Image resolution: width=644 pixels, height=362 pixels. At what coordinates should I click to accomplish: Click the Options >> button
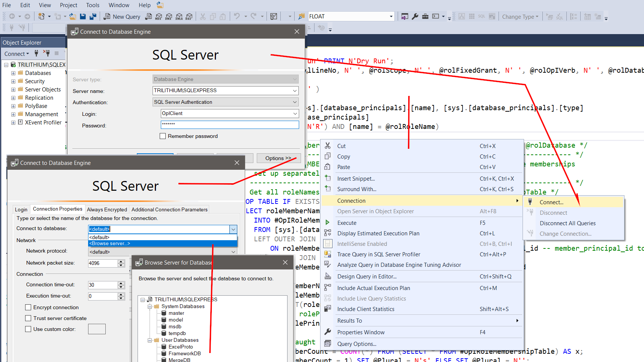pyautogui.click(x=279, y=158)
